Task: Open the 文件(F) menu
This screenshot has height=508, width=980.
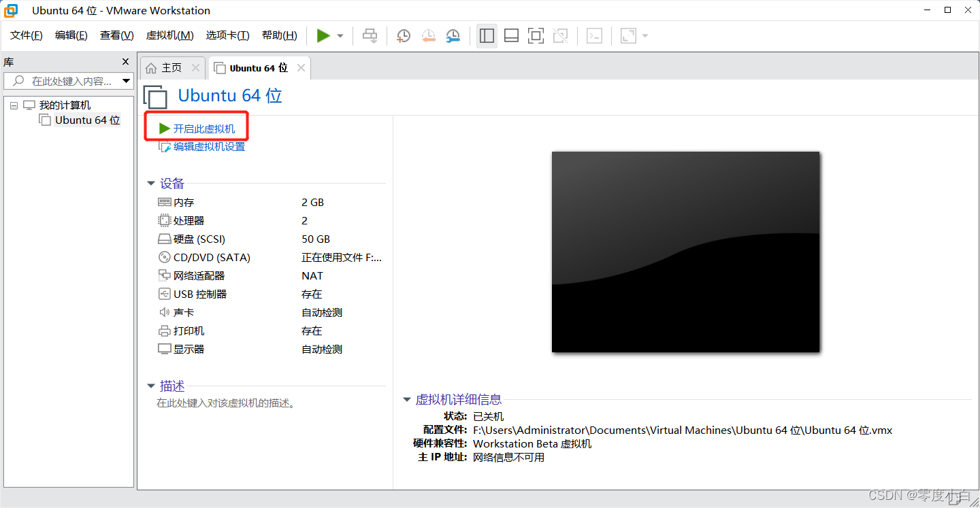Action: point(27,35)
